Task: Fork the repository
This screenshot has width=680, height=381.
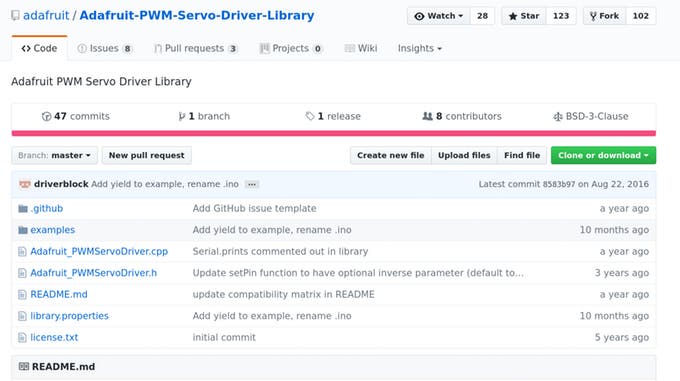Action: 604,16
